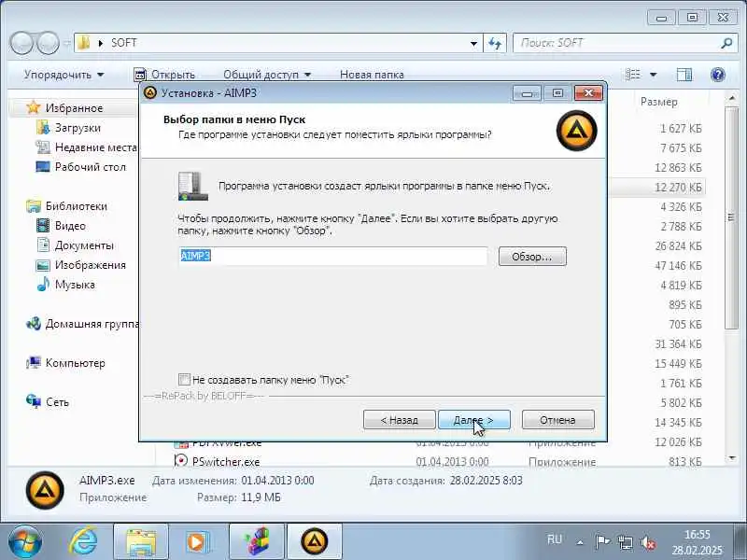Click the Далее button in AIMP3 installer

[x=474, y=420]
